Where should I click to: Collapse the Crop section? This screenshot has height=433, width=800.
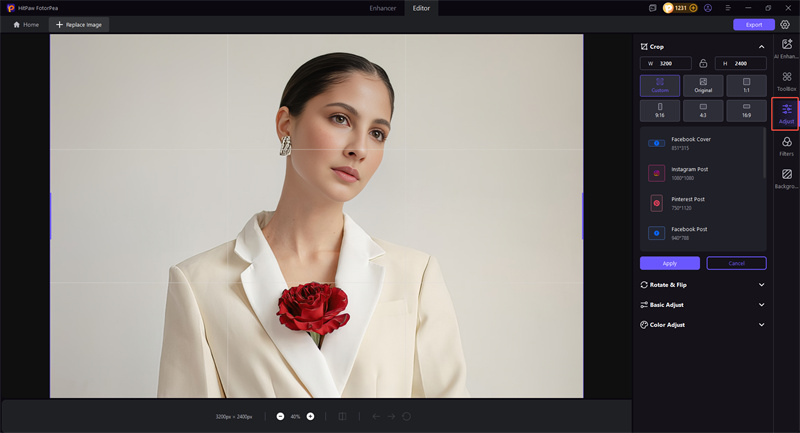click(x=761, y=47)
